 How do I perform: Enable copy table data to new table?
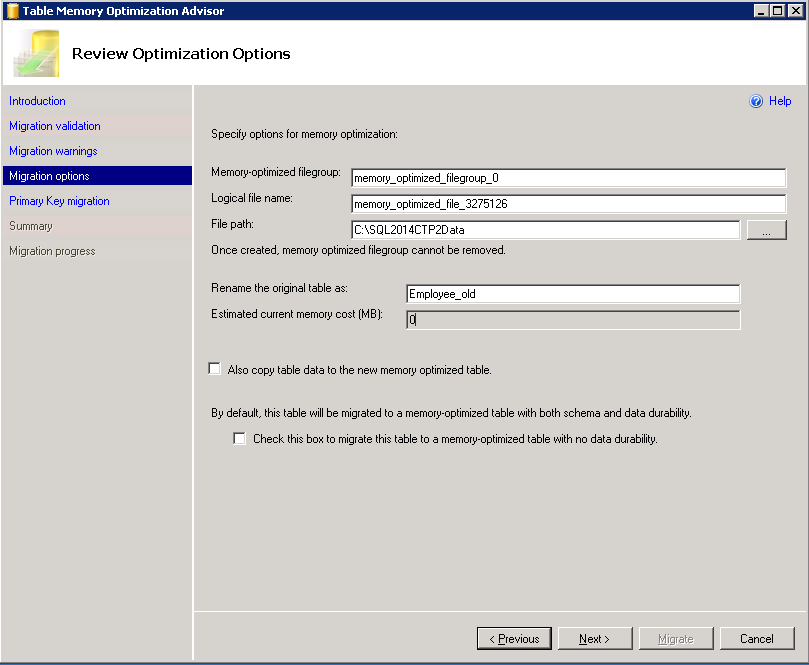(214, 369)
